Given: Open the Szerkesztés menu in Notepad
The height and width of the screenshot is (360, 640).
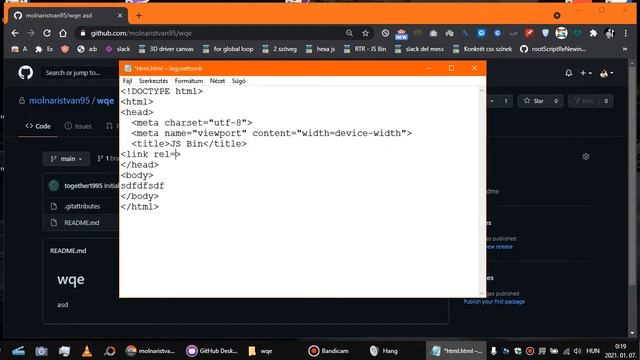Looking at the screenshot, I should click(153, 81).
